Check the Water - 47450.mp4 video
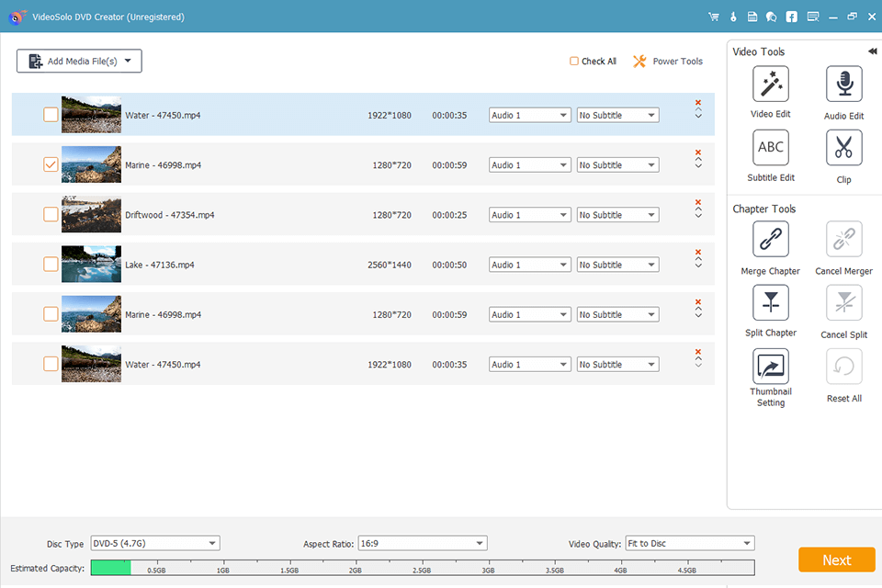This screenshot has width=882, height=588. coord(51,115)
